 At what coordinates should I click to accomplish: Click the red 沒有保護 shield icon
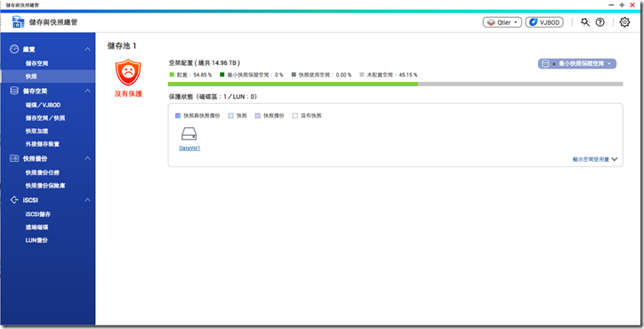click(128, 72)
